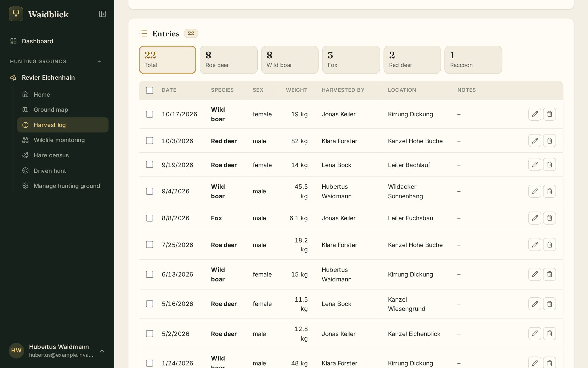The image size is (588, 368).
Task: Edit the 10/3/2026 Red deer entry
Action: [x=535, y=141]
